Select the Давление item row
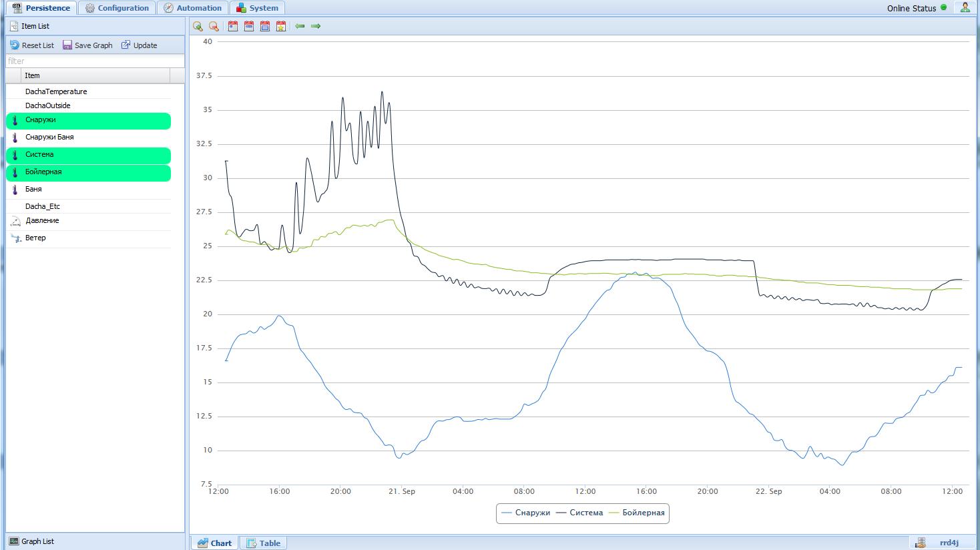 88,221
